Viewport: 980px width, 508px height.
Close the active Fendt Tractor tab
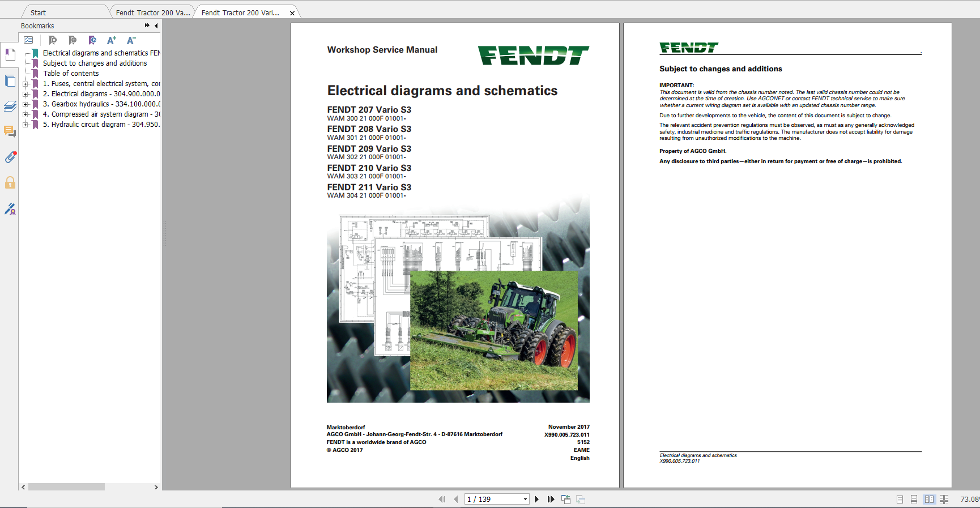coord(292,13)
